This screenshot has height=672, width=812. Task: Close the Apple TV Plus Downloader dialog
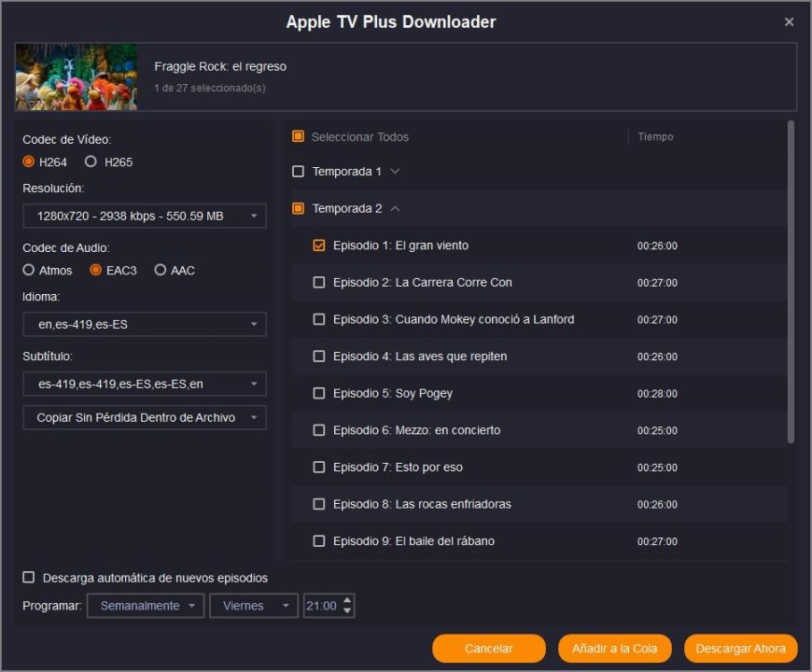[x=789, y=22]
